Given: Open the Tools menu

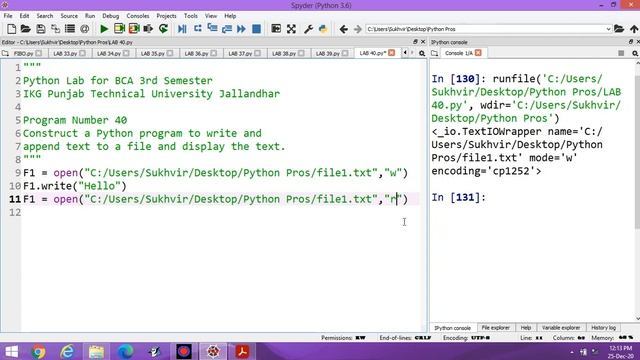Looking at the screenshot, I should 191,16.
